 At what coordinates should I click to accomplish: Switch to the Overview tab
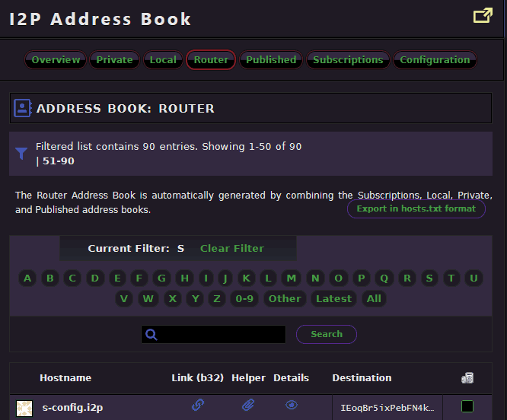tap(56, 60)
